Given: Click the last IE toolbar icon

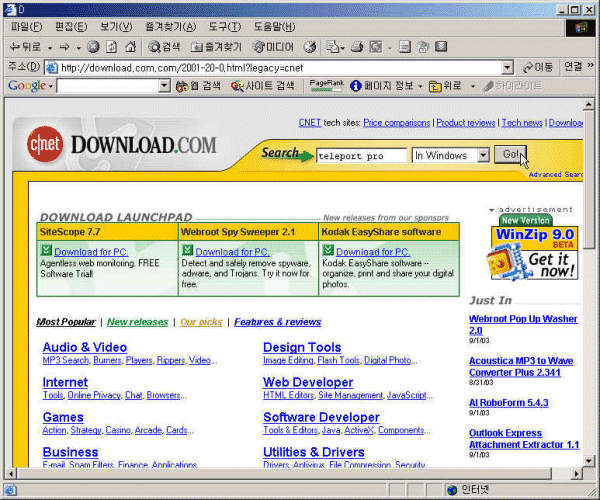Looking at the screenshot, I should click(x=441, y=47).
